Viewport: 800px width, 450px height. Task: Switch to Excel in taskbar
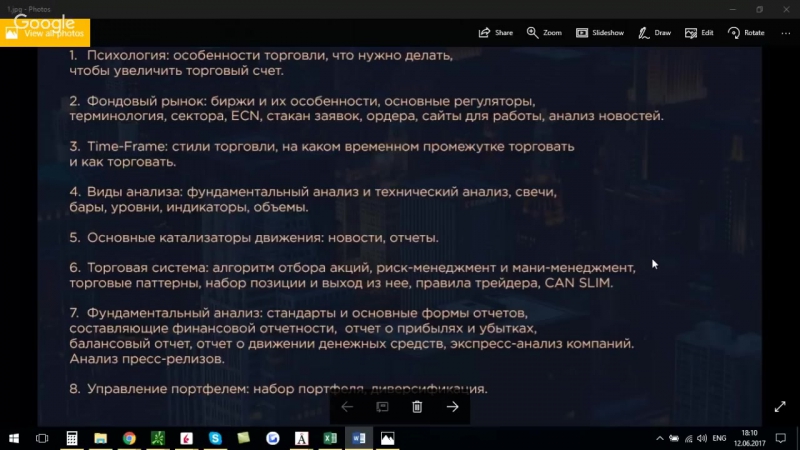pyautogui.click(x=330, y=438)
